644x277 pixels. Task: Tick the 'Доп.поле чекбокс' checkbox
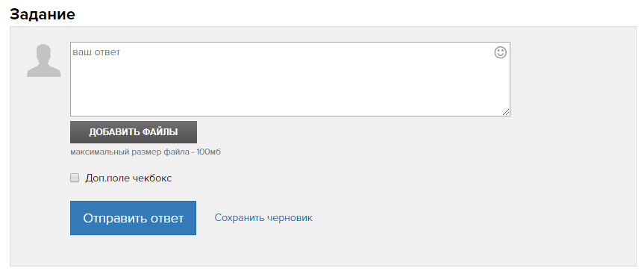point(75,178)
